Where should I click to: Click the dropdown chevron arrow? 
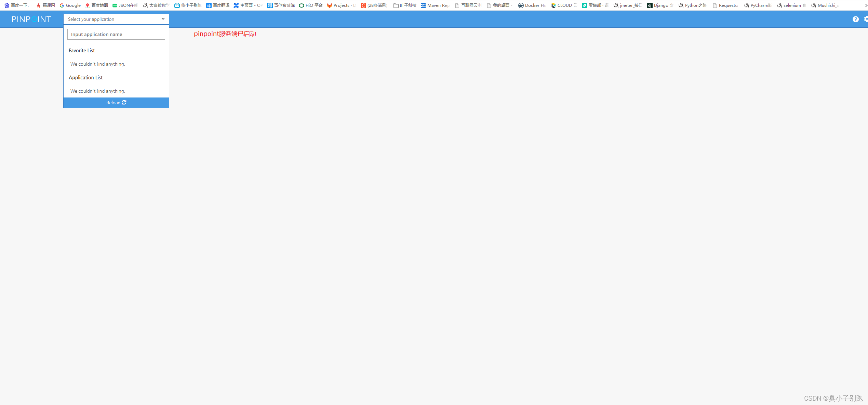point(163,19)
